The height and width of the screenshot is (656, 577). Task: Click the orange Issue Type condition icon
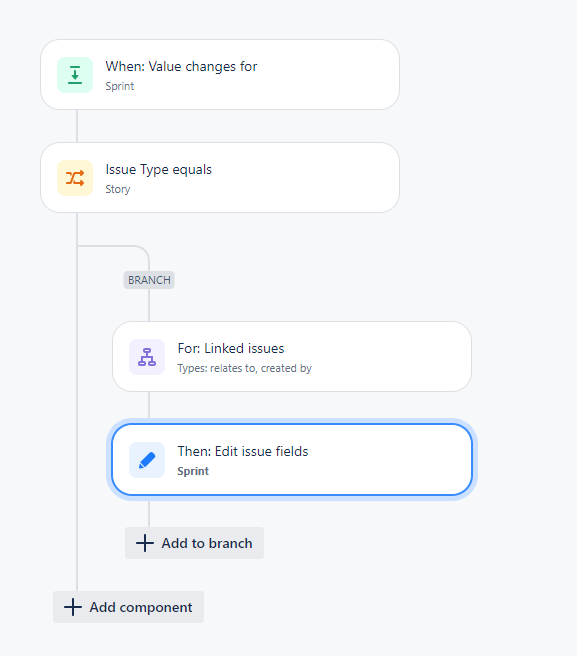pyautogui.click(x=75, y=178)
